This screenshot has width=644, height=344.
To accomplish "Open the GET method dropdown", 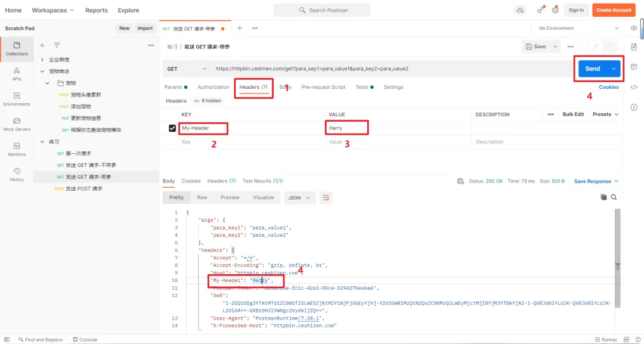I will pyautogui.click(x=187, y=69).
